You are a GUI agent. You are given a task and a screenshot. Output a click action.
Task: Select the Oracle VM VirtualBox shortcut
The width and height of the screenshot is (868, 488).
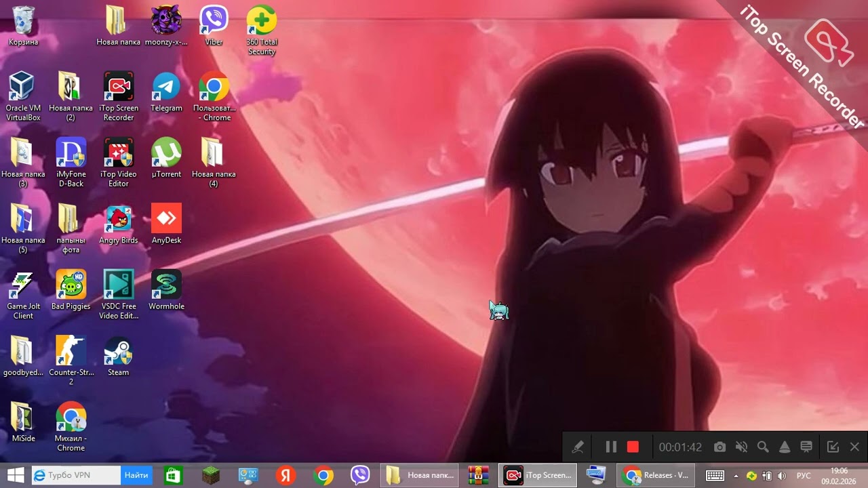23,97
